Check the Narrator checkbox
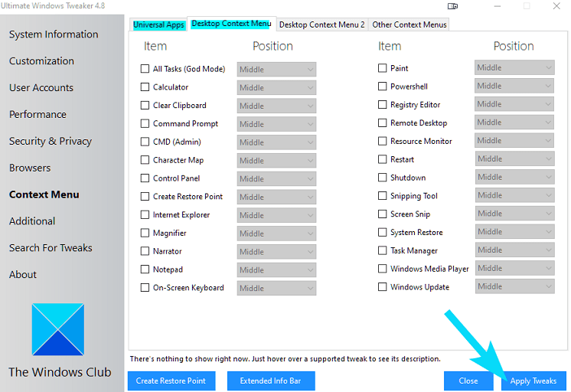This screenshot has height=392, width=571. tap(145, 251)
